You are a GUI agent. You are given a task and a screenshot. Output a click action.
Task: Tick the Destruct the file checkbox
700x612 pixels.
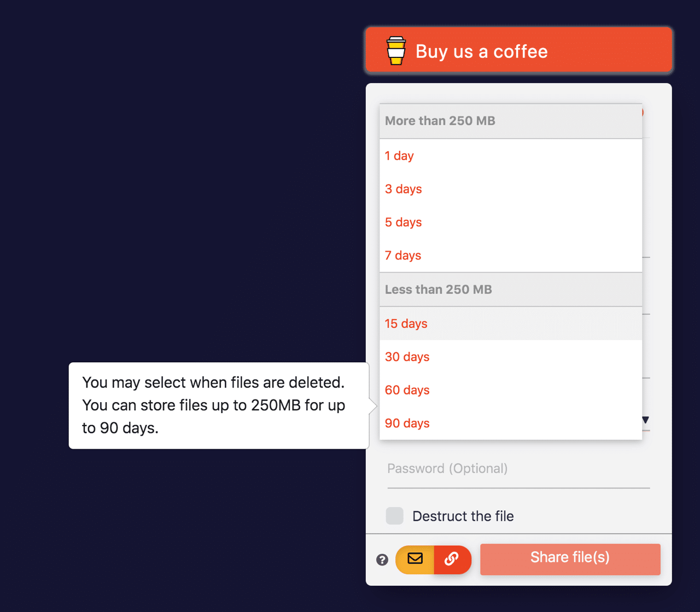coord(395,516)
